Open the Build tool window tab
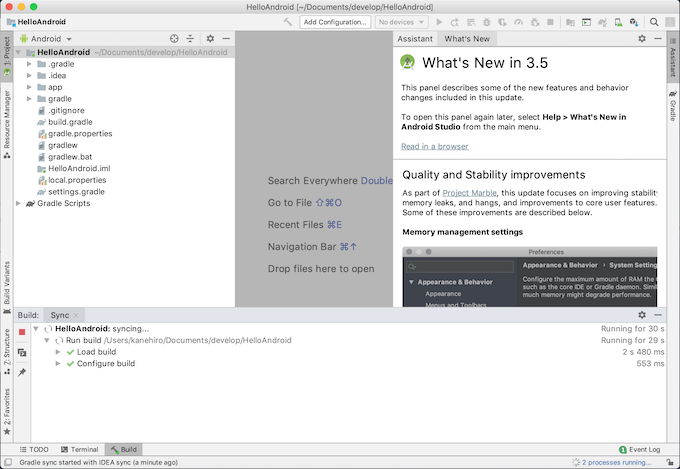This screenshot has height=469, width=680. (124, 449)
